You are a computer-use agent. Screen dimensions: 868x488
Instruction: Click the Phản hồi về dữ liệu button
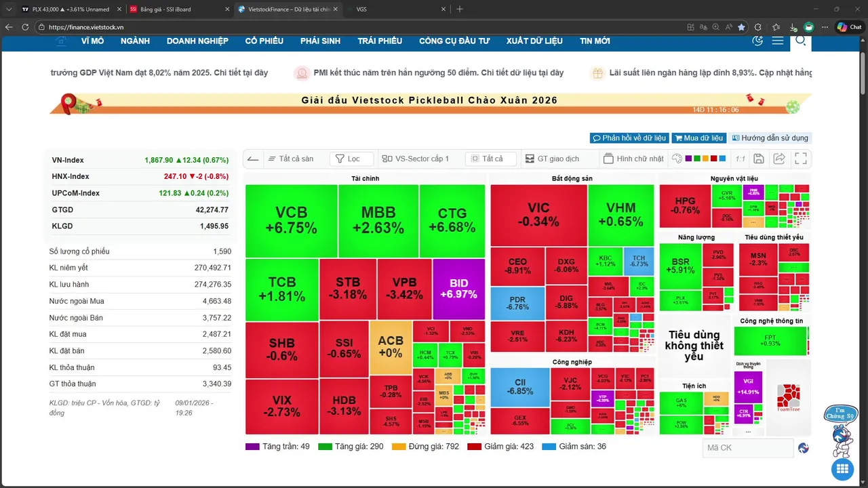tap(629, 138)
